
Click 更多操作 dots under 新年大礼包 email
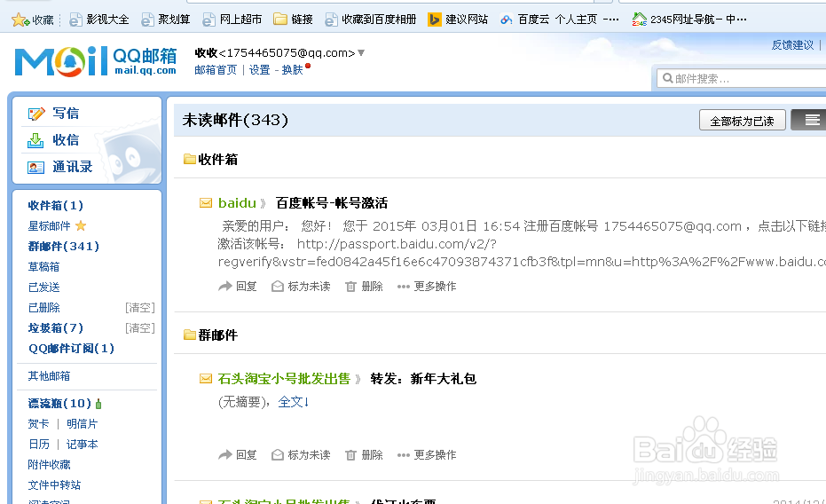[x=404, y=455]
